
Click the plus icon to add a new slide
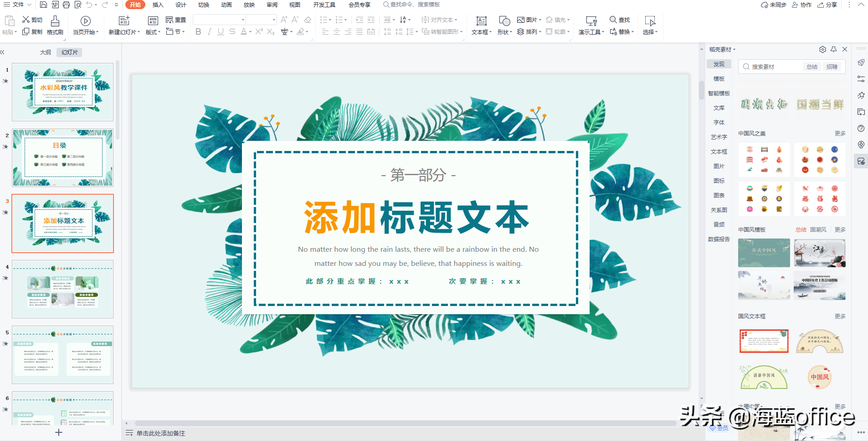(x=59, y=432)
